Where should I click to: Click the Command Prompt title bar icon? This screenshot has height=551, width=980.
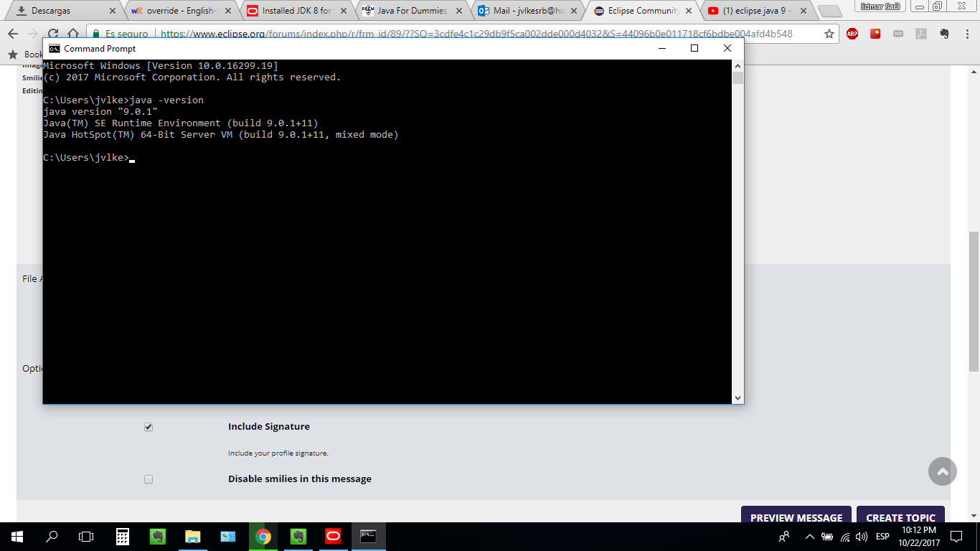(x=55, y=48)
